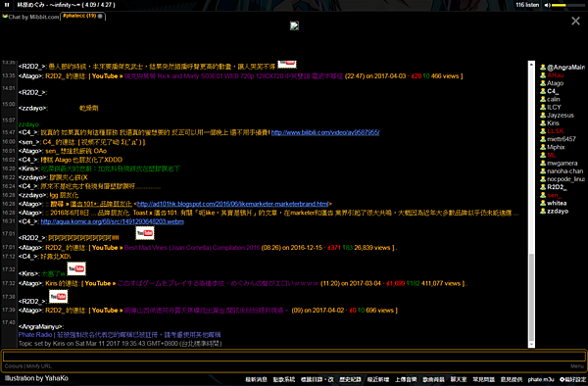Image resolution: width=588 pixels, height=386 pixels.
Task: Select the username zzdayo in the user list
Action: point(558,211)
